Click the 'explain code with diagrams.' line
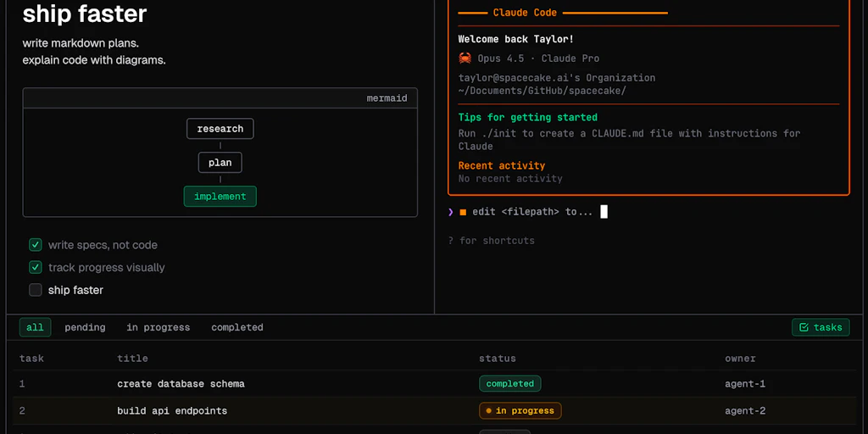The image size is (868, 434). tap(94, 60)
